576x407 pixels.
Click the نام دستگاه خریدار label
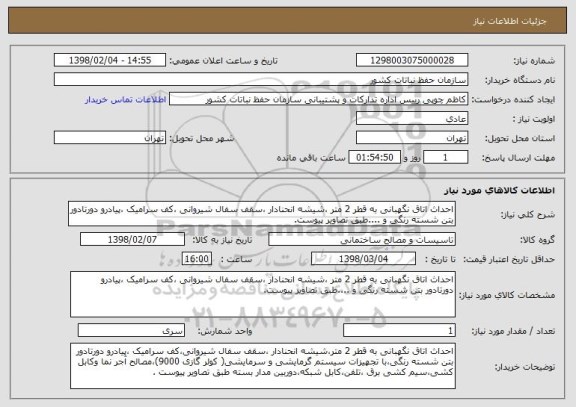click(x=520, y=80)
